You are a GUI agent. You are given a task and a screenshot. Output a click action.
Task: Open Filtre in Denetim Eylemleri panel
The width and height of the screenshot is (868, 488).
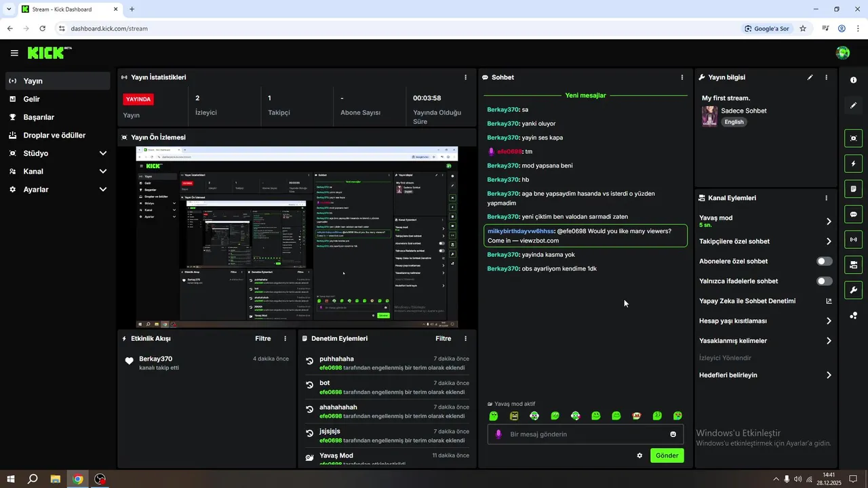(x=443, y=338)
